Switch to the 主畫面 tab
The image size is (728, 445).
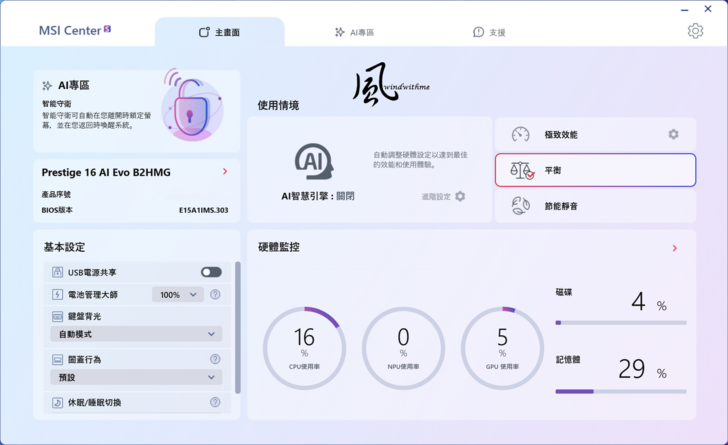pos(220,32)
